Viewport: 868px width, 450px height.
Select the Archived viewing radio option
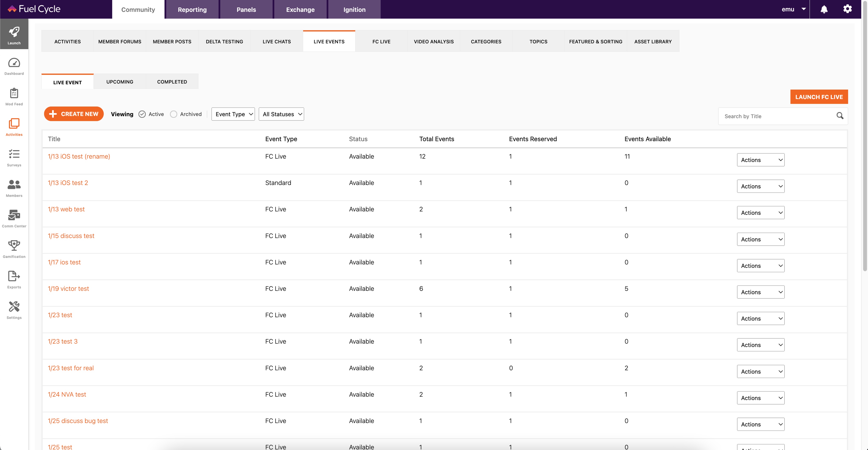tap(174, 114)
